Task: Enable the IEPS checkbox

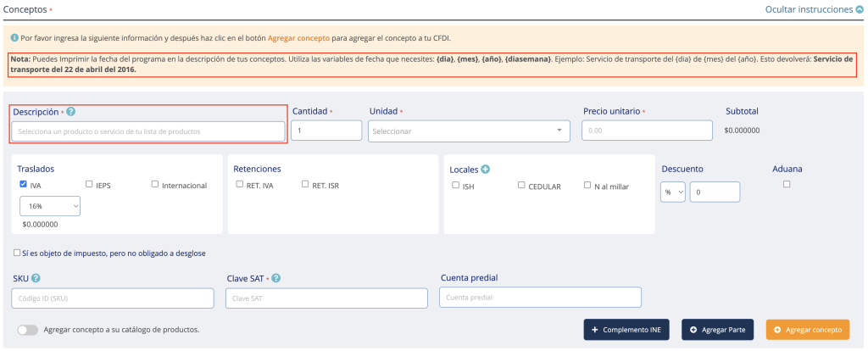Action: (90, 184)
